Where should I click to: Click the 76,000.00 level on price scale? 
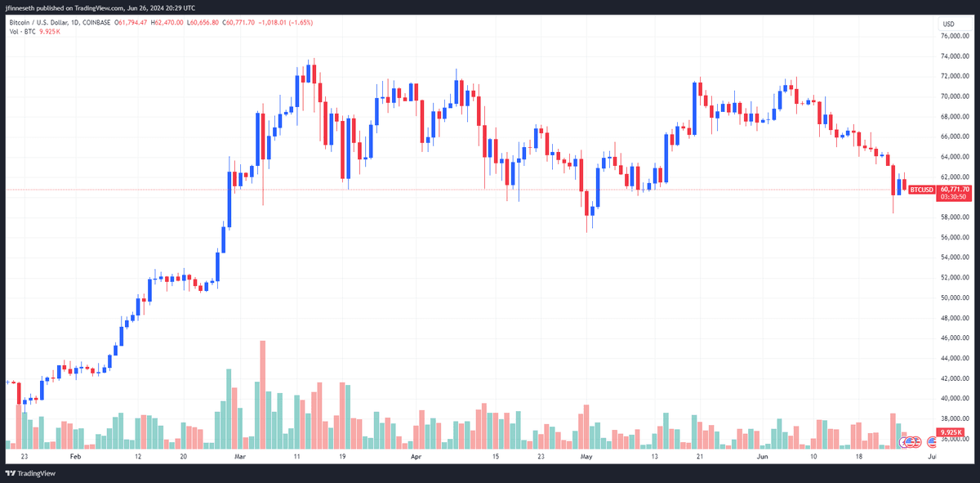[953, 36]
